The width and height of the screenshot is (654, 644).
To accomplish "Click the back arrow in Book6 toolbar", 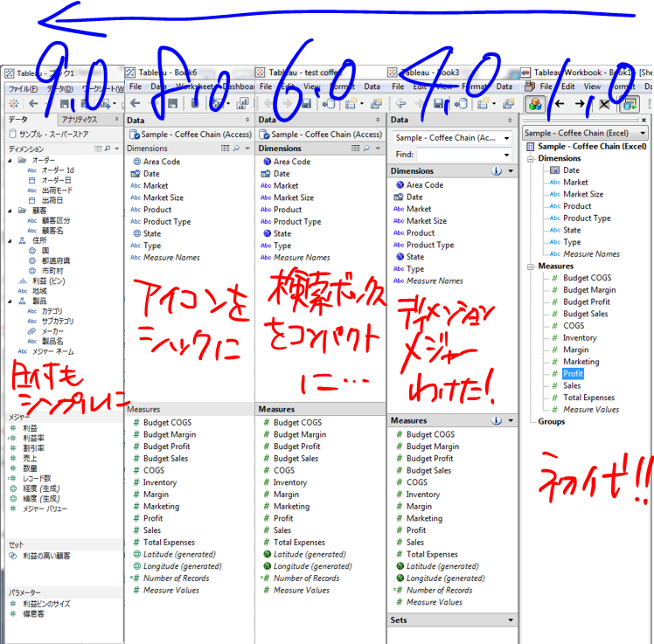I will (136, 103).
